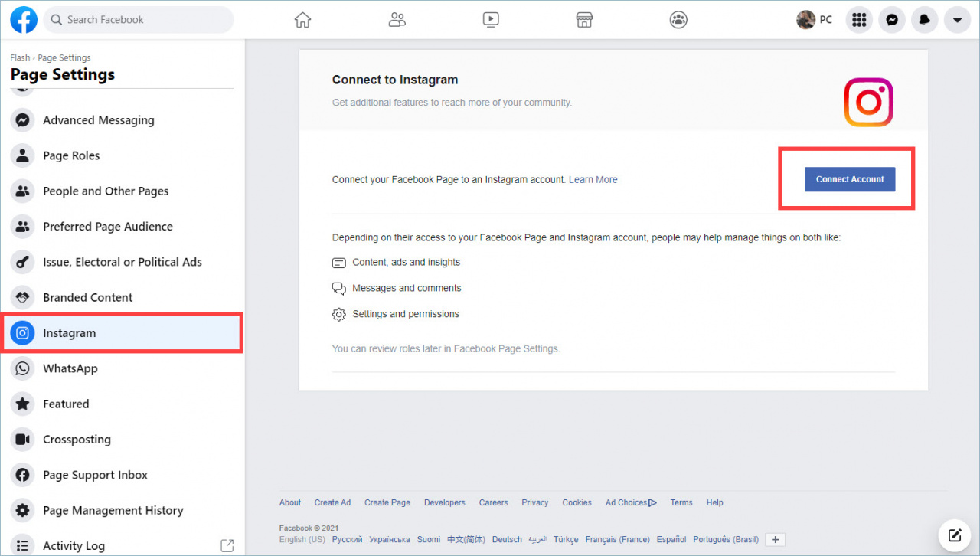Switch language to Türkçe
This screenshot has width=980, height=556.
(x=566, y=539)
